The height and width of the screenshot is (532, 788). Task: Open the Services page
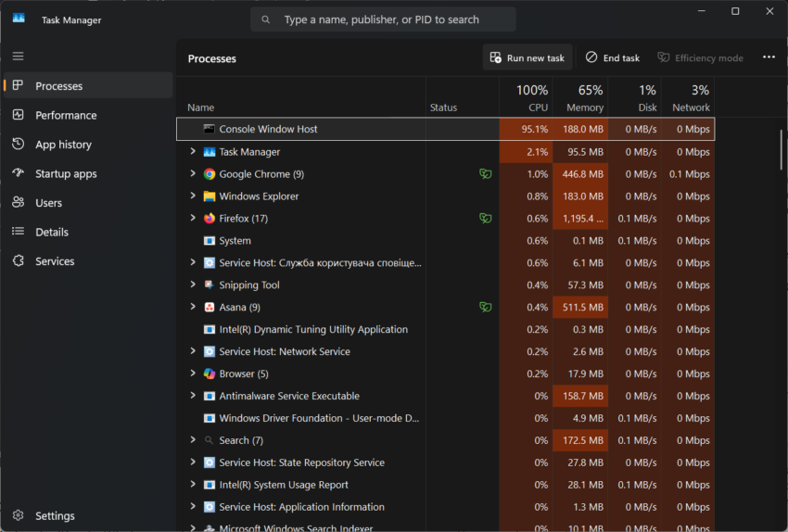(x=88, y=260)
